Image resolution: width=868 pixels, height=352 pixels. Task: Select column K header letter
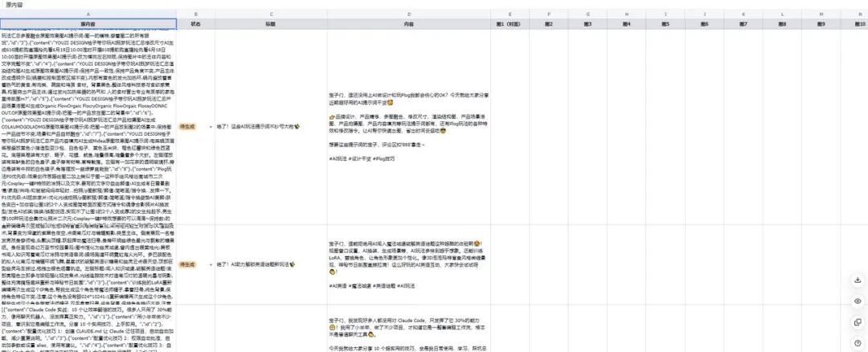pos(743,14)
